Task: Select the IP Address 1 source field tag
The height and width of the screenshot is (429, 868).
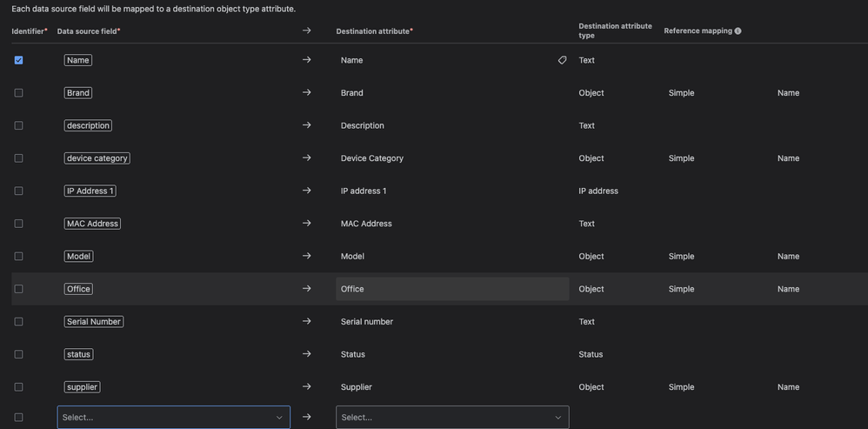Action: pyautogui.click(x=90, y=191)
